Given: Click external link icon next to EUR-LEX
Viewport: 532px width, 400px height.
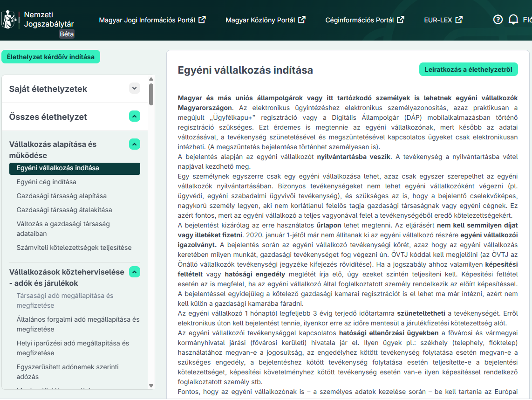Looking at the screenshot, I should coord(459,20).
